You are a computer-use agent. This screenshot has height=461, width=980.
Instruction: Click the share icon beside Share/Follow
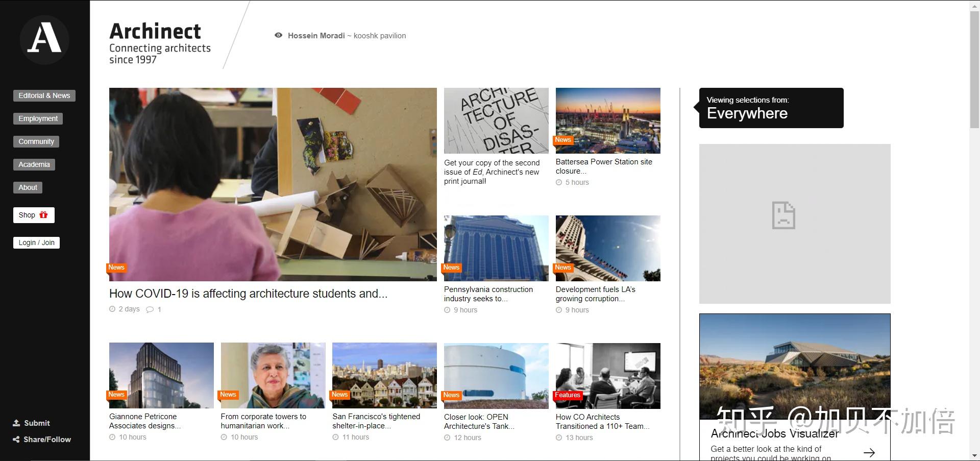[16, 440]
